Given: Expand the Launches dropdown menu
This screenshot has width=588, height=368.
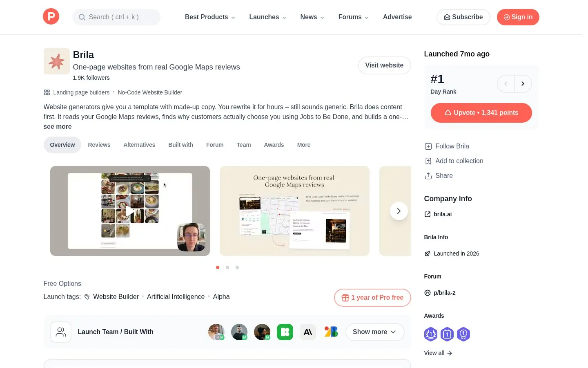Looking at the screenshot, I should coord(268,17).
